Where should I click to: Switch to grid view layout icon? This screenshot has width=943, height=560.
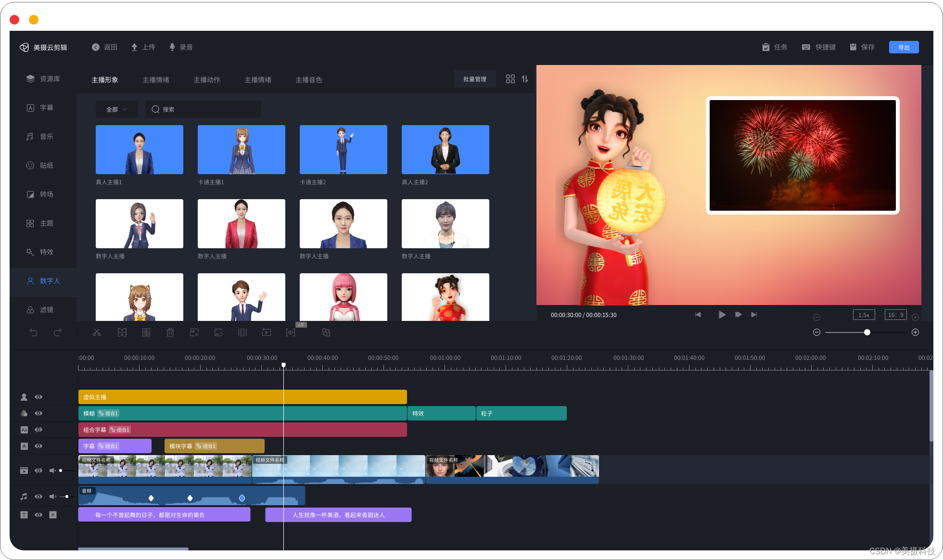coord(510,79)
